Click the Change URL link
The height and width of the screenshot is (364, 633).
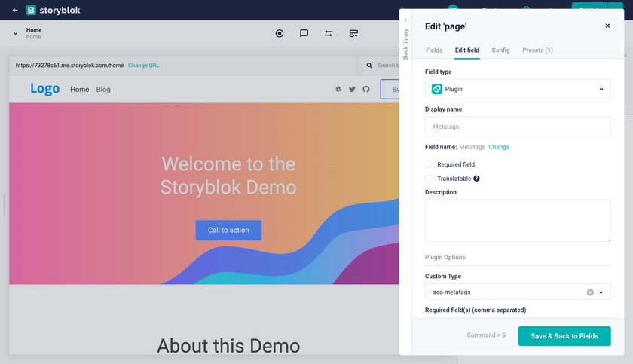(144, 66)
